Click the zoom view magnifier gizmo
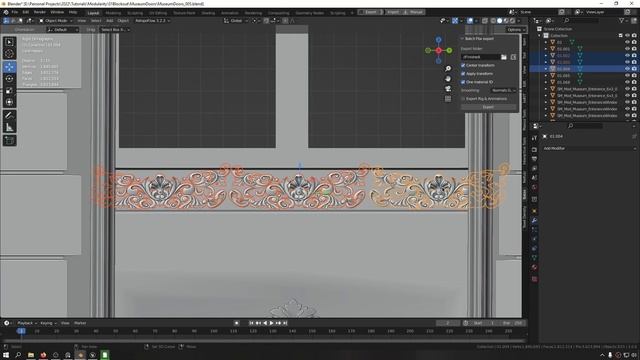640x360 pixels. point(448,69)
